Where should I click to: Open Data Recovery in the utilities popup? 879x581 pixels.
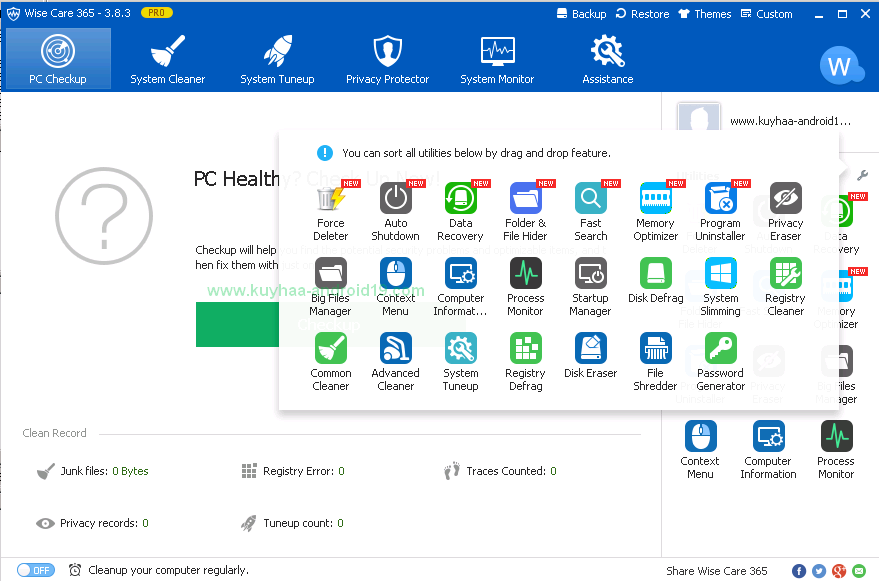tap(461, 212)
